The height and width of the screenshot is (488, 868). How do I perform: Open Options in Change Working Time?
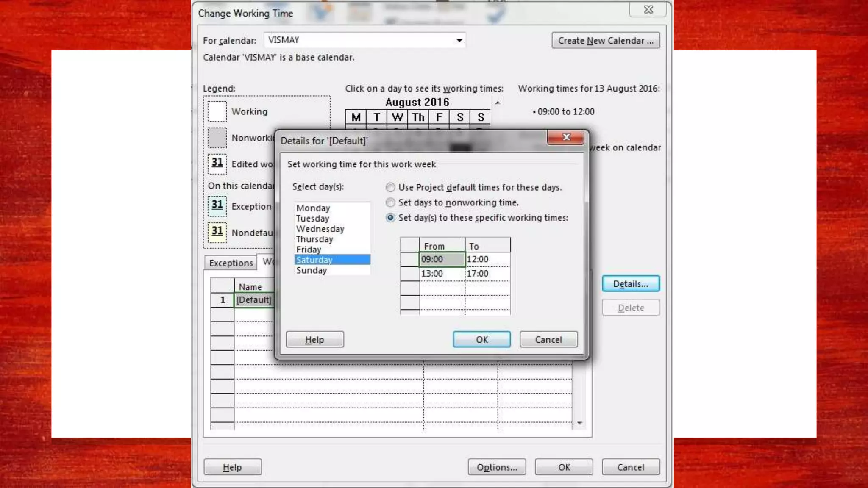(x=496, y=467)
